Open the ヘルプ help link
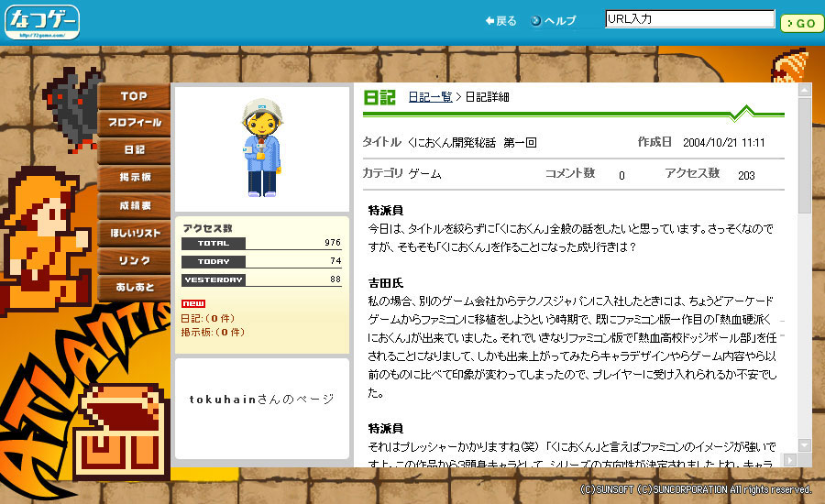825x504 pixels. click(554, 21)
